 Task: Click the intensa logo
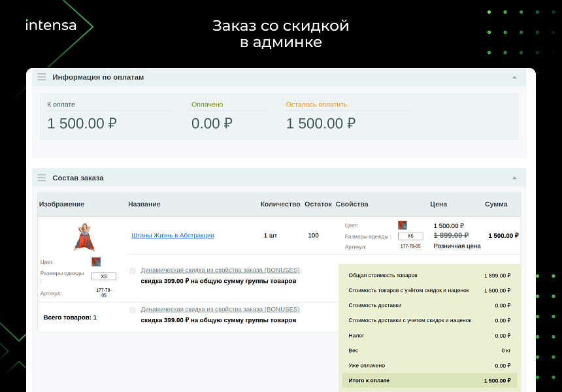50,25
